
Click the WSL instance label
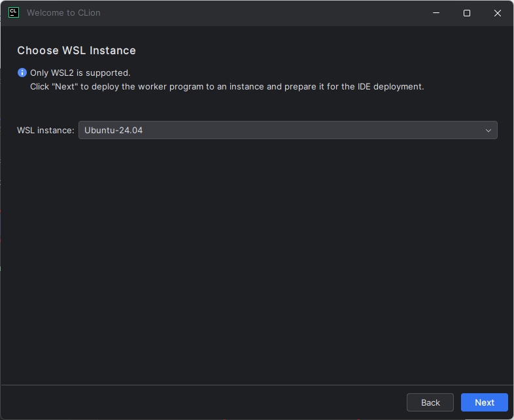(x=46, y=130)
